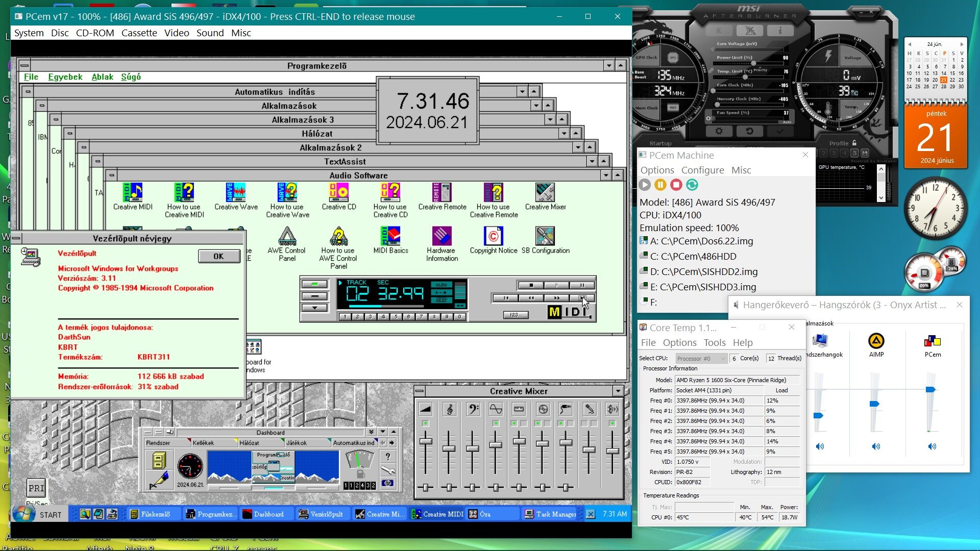Click the microphone icon in Creative Mixer
Image resolution: width=980 pixels, height=551 pixels.
[589, 409]
